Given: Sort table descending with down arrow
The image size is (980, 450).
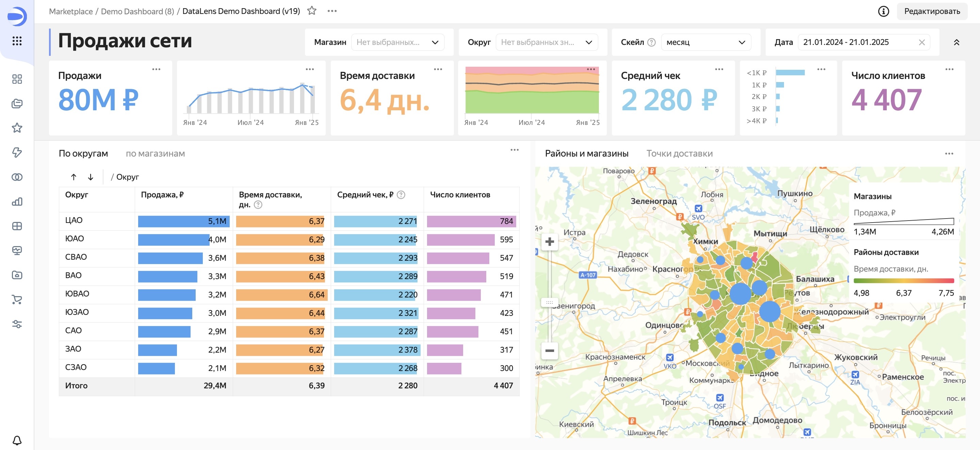Looking at the screenshot, I should (x=91, y=177).
